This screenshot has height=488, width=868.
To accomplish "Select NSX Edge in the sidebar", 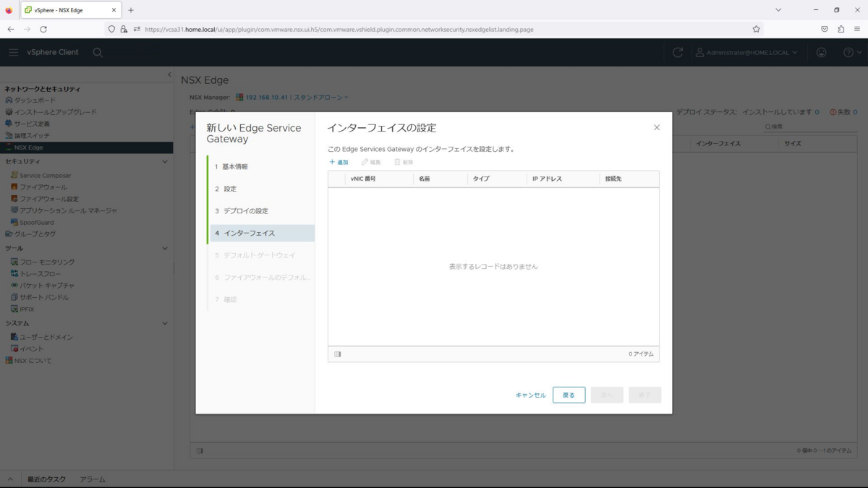I will point(86,147).
